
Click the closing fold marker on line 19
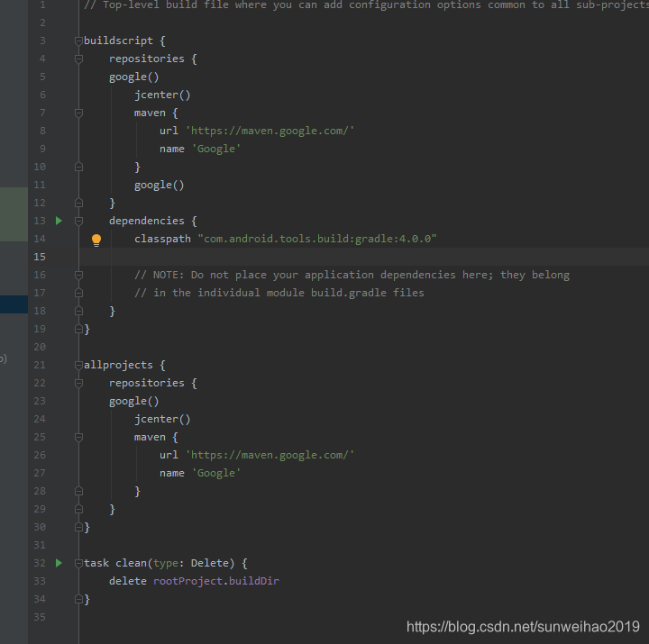(x=78, y=329)
